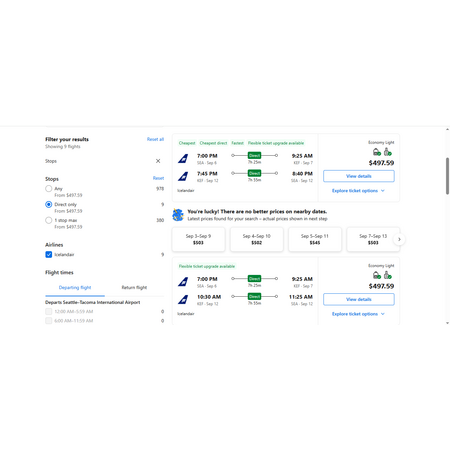Viewport: 450px width, 450px height.
Task: Expand Explore ticket options for first flight
Action: pyautogui.click(x=358, y=191)
